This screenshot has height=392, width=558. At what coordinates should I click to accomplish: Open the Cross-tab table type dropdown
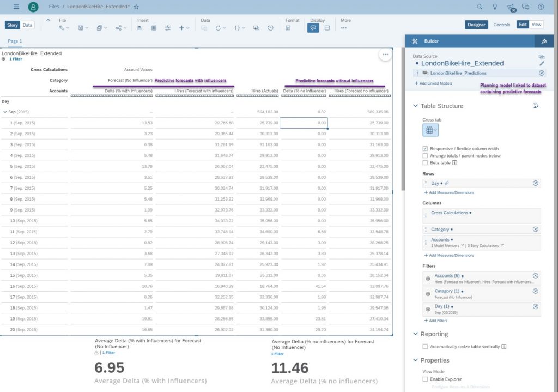pyautogui.click(x=430, y=130)
